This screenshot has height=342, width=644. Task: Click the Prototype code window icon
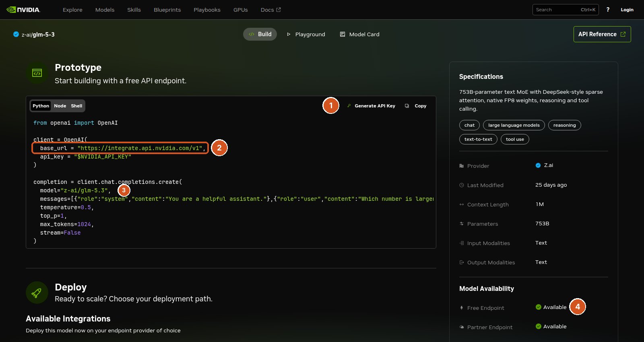(x=37, y=73)
